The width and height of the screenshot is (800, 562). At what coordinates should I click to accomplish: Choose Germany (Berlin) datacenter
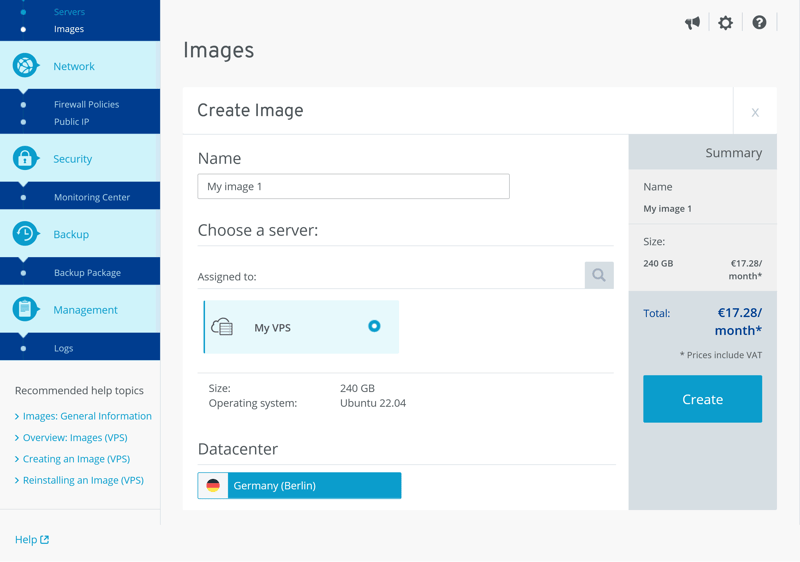coord(299,486)
